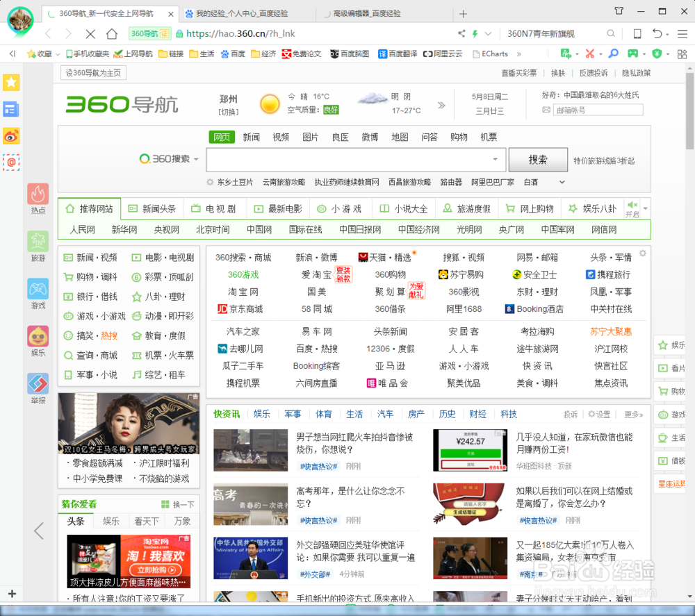Open the 收藏 favorites dropdown arrow
695x616 pixels.
[58, 54]
